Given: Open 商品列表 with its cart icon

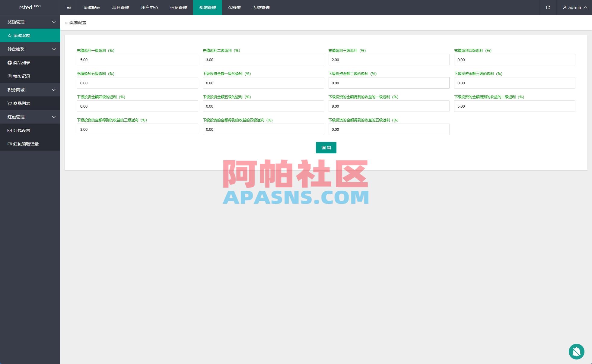Looking at the screenshot, I should (9, 103).
